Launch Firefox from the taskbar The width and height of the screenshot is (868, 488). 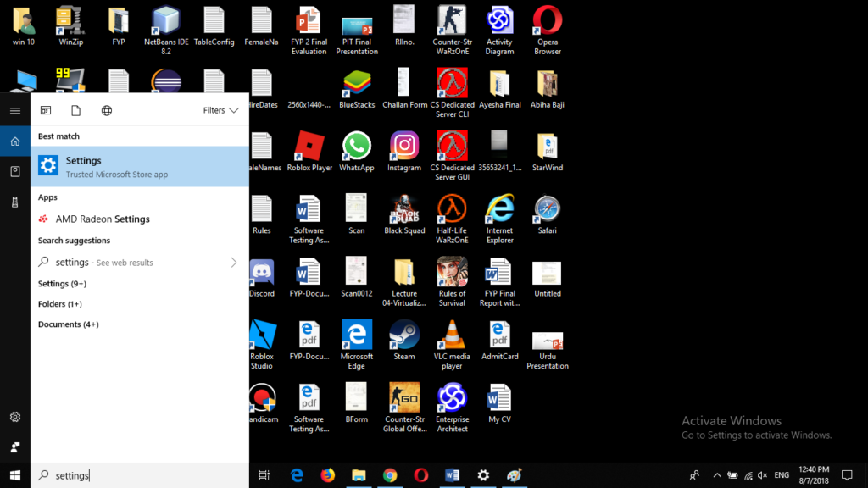(328, 475)
